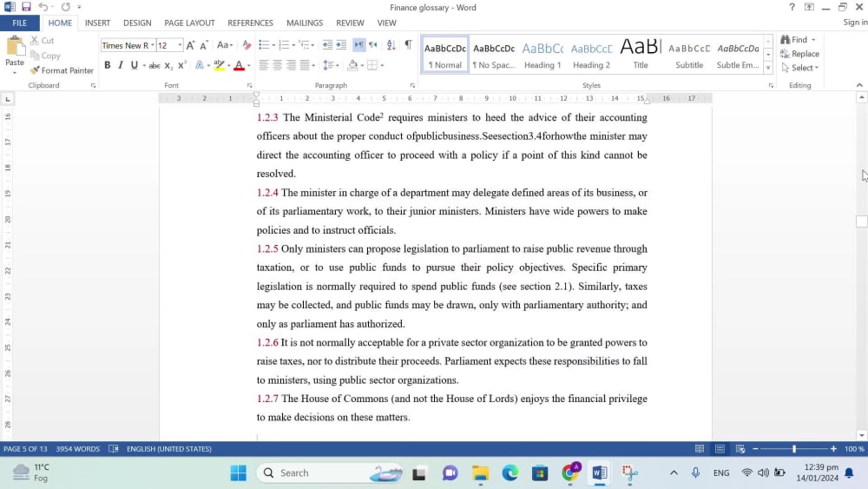Switch to Web Layout view in status bar
The width and height of the screenshot is (868, 489).
point(740,448)
